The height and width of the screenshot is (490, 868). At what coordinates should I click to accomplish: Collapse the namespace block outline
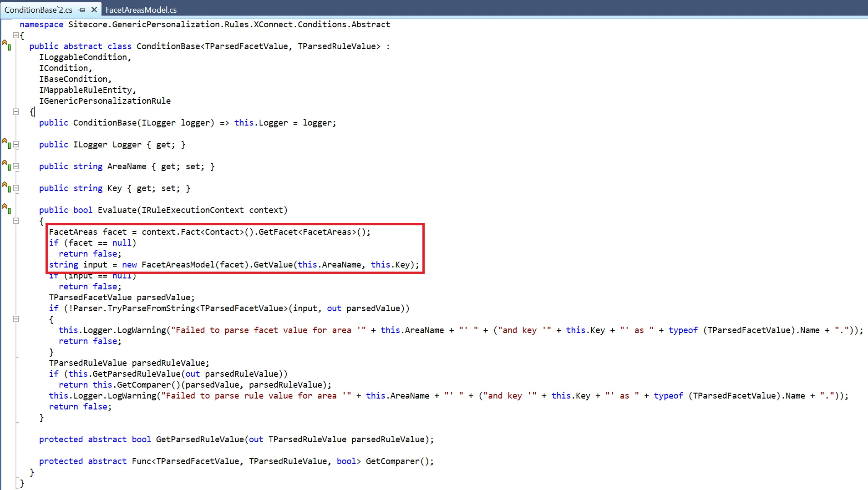[16, 35]
